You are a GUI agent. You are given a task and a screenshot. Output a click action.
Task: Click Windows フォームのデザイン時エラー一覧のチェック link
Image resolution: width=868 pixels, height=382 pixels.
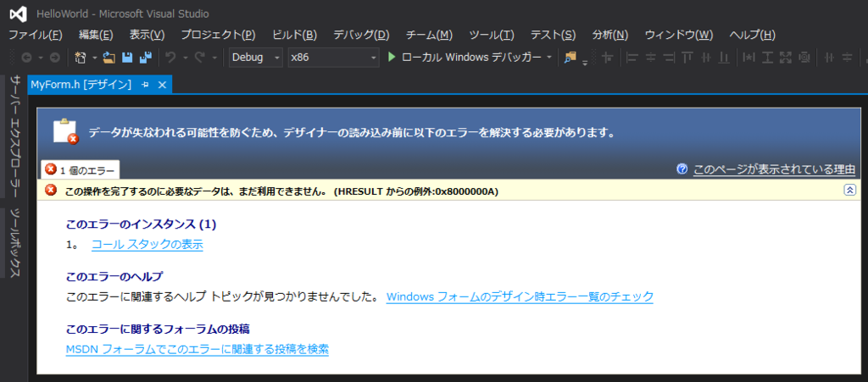(520, 296)
